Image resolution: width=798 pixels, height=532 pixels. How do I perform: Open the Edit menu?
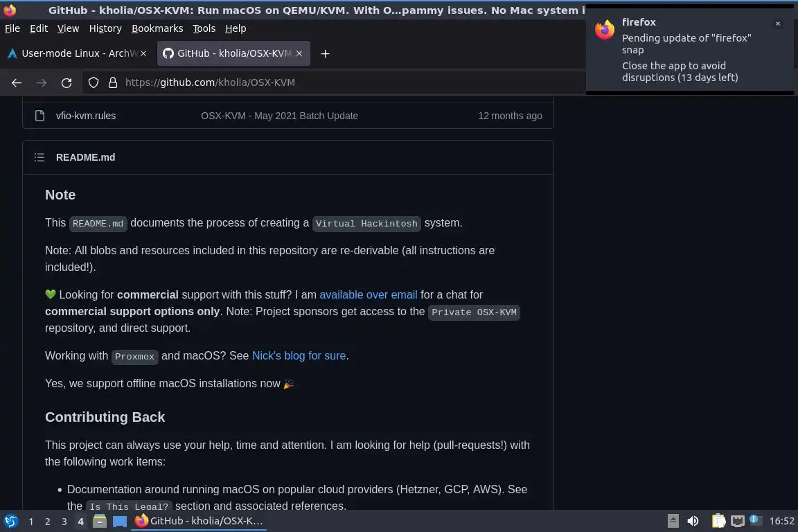click(39, 28)
